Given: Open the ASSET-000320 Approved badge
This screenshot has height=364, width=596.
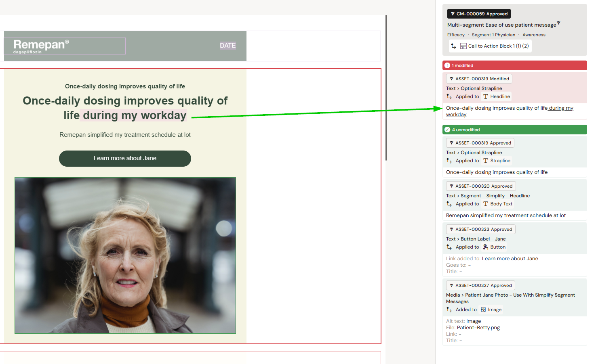Looking at the screenshot, I should pyautogui.click(x=480, y=186).
